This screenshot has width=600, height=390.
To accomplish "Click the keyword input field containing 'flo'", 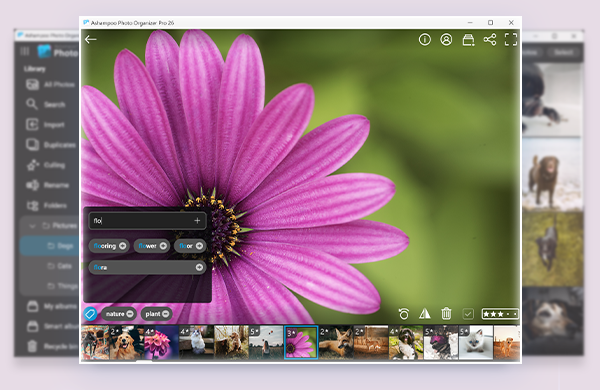I will pos(148,220).
